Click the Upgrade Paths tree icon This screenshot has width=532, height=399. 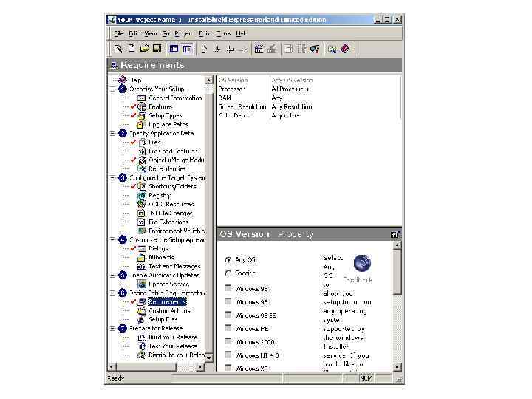click(141, 125)
